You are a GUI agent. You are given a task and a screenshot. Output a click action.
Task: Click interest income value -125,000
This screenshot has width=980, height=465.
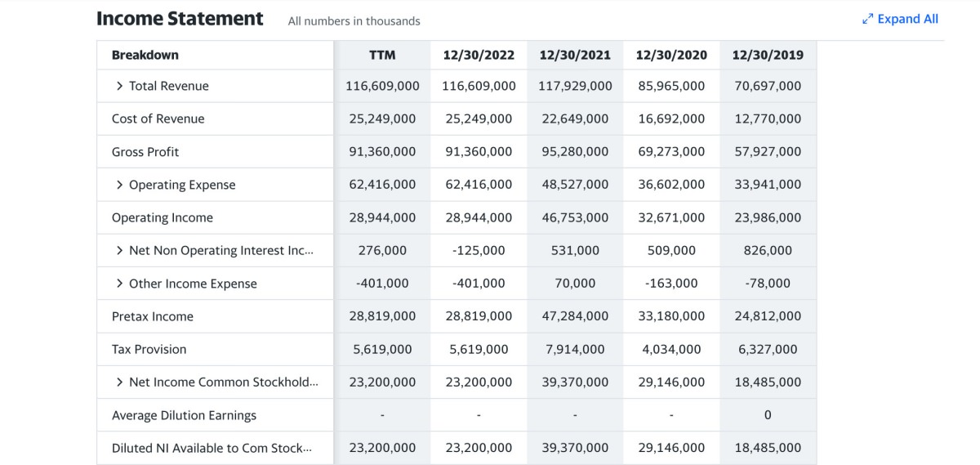(479, 250)
